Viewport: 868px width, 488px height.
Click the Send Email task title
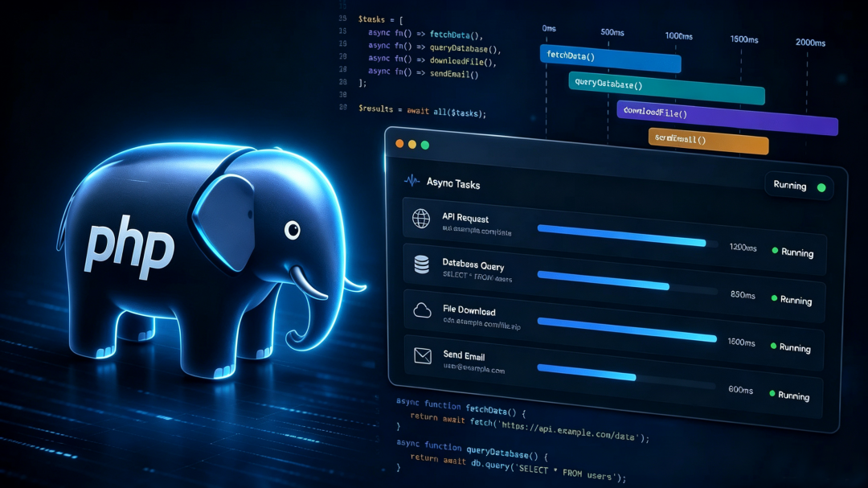tap(464, 355)
